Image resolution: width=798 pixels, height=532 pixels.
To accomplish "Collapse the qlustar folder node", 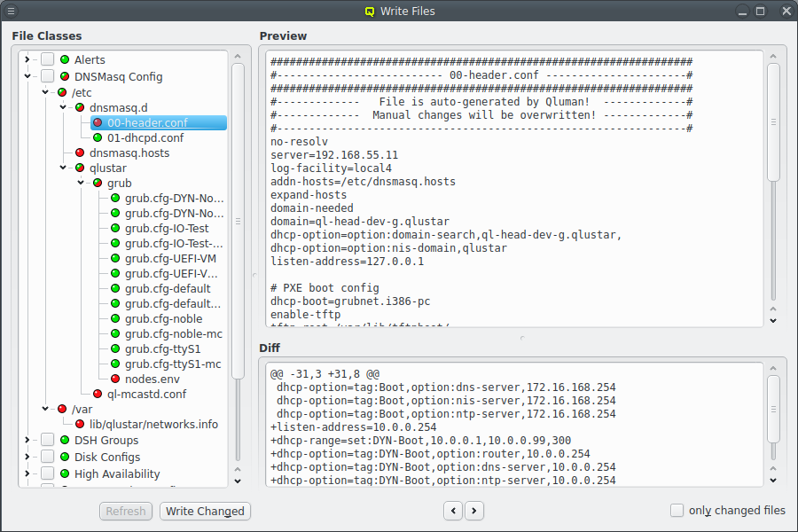I will pos(63,167).
